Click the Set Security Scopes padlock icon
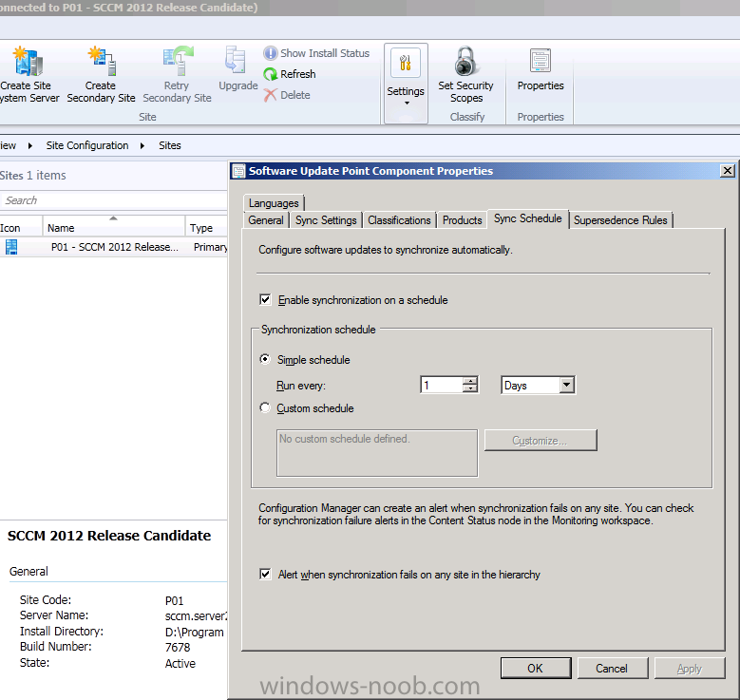740x700 pixels. [465, 62]
